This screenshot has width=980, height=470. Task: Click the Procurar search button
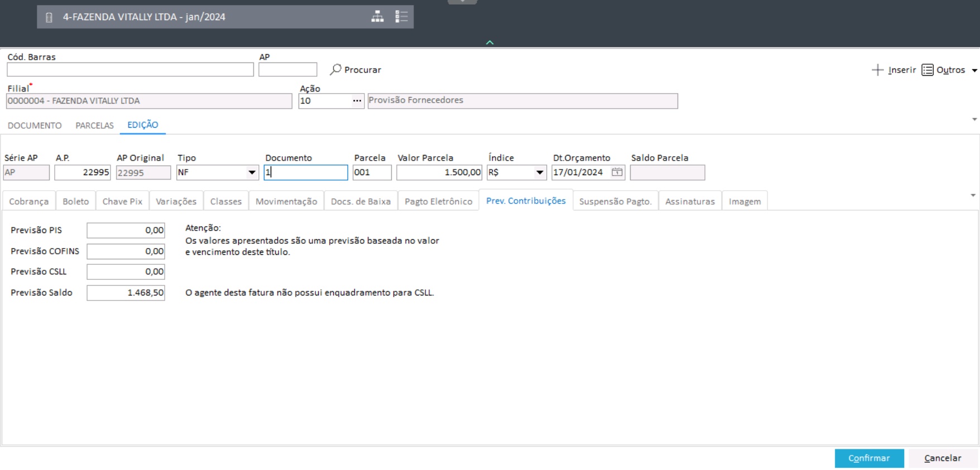click(x=356, y=70)
